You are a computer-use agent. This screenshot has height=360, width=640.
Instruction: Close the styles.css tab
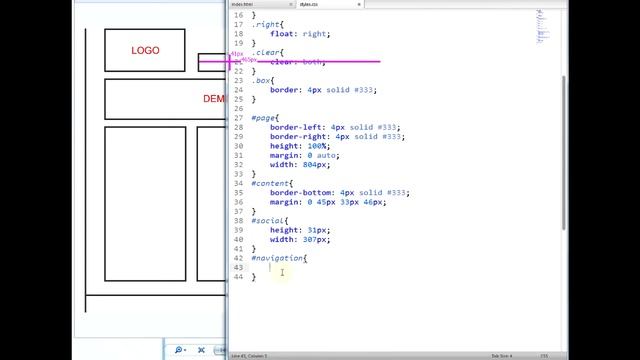tap(359, 4)
